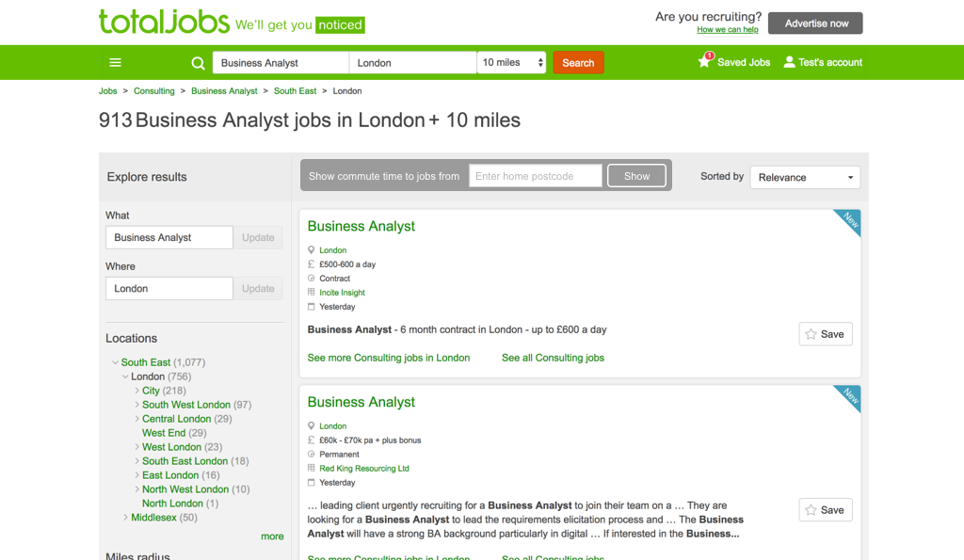Image resolution: width=964 pixels, height=560 pixels.
Task: Go to South East breadcrumb
Action: point(295,91)
